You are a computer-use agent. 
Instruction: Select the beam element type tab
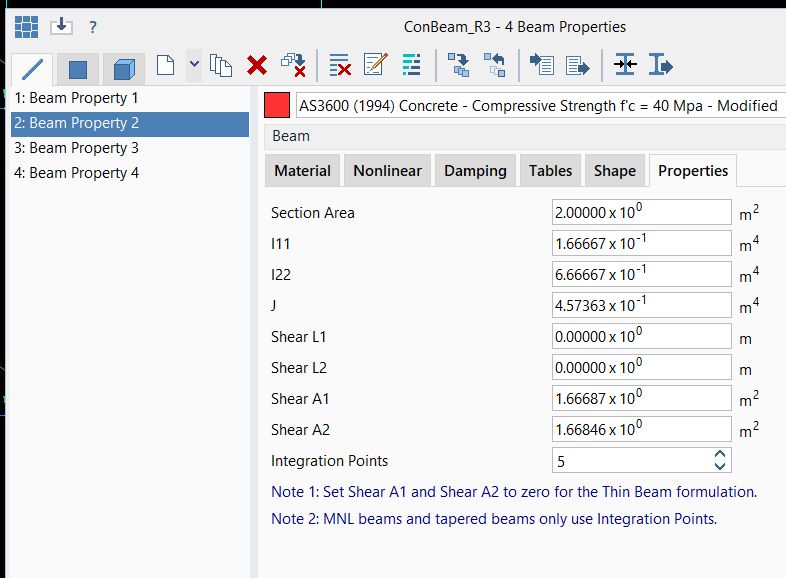pyautogui.click(x=32, y=68)
